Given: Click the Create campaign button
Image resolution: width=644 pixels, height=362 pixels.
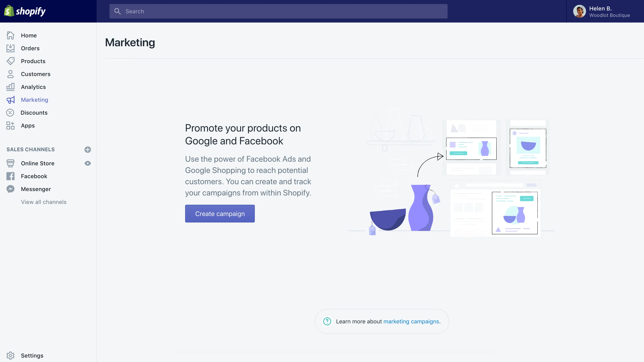Looking at the screenshot, I should [220, 214].
